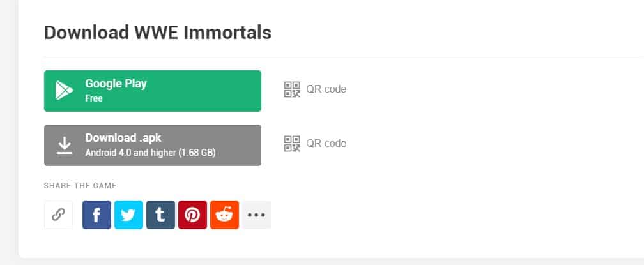The width and height of the screenshot is (644, 265).
Task: Click the Download WWE Immortals heading
Action: coord(158,33)
